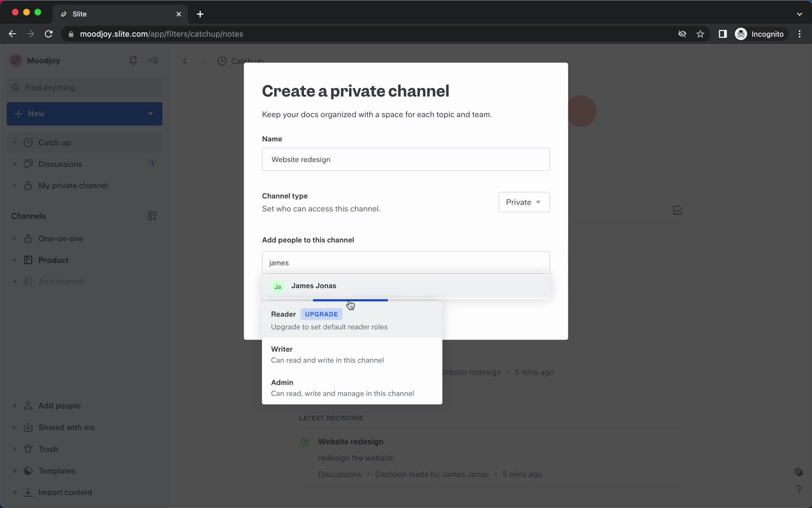Viewport: 812px width, 508px height.
Task: Click UPGRADE button for Reader role
Action: pos(321,314)
